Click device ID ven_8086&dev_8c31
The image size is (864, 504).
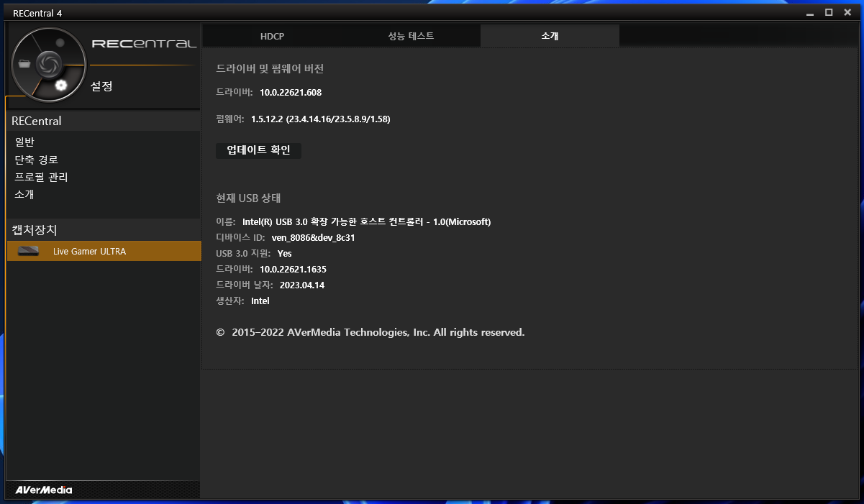point(313,237)
